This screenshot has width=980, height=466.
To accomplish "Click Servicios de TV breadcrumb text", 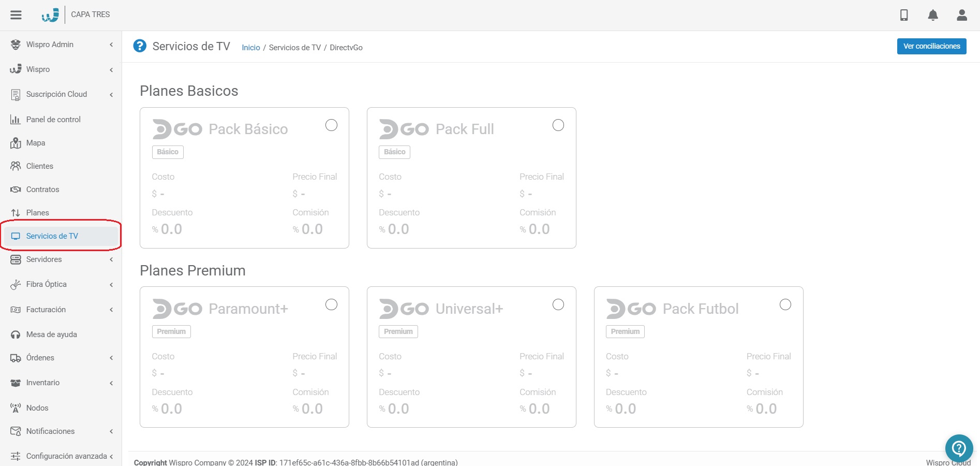I will coord(295,48).
